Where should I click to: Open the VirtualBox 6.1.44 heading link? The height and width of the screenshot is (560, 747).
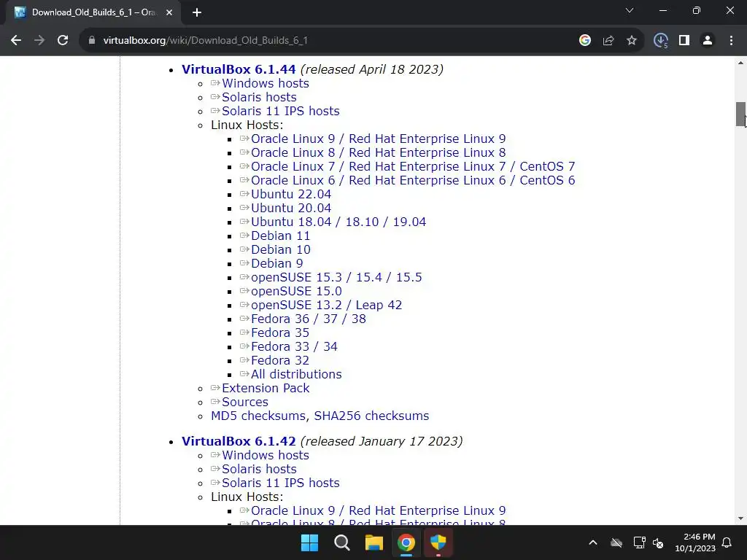click(239, 69)
